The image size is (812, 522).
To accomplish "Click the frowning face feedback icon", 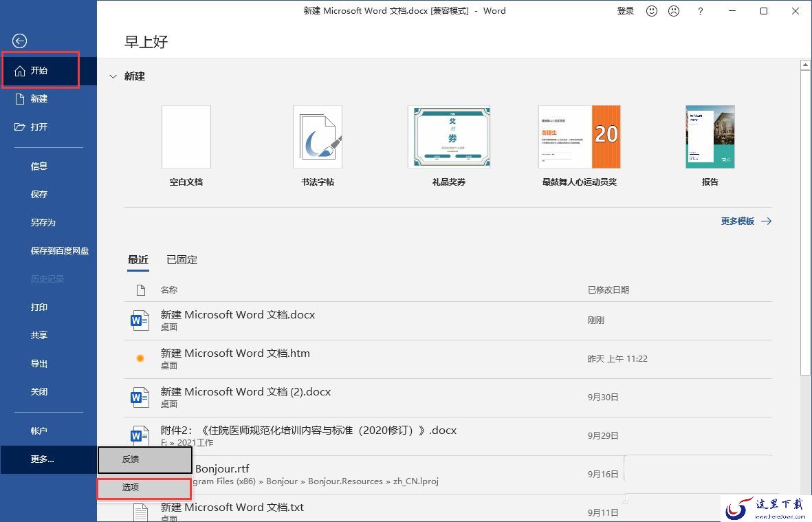I will (x=674, y=11).
